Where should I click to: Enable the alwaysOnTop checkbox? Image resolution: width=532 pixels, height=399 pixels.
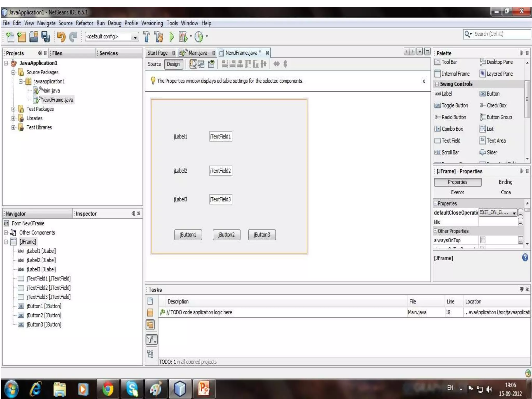tap(483, 240)
